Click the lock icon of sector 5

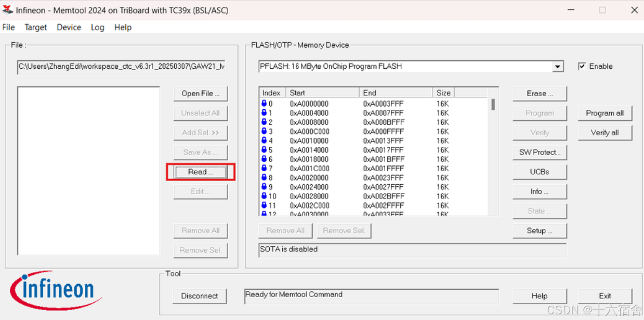pos(264,150)
